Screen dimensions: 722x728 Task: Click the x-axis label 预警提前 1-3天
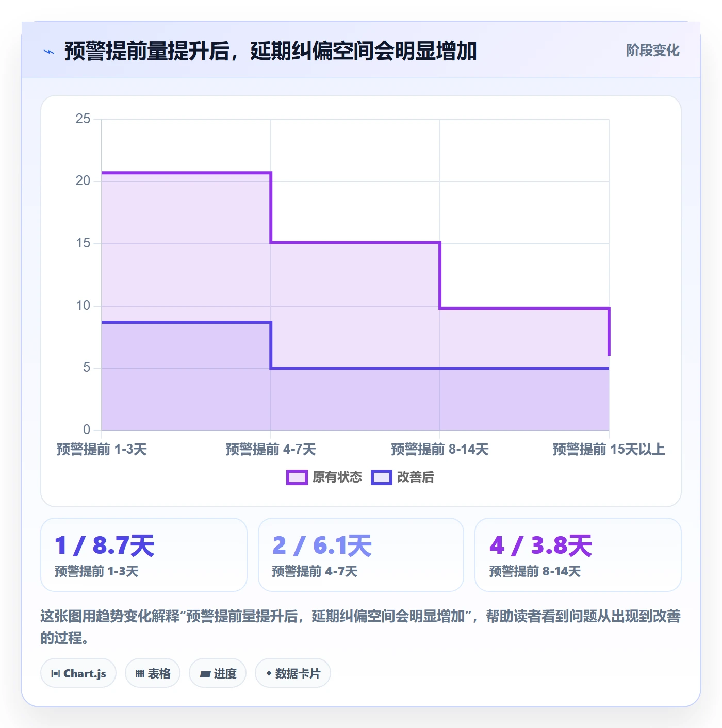click(102, 450)
